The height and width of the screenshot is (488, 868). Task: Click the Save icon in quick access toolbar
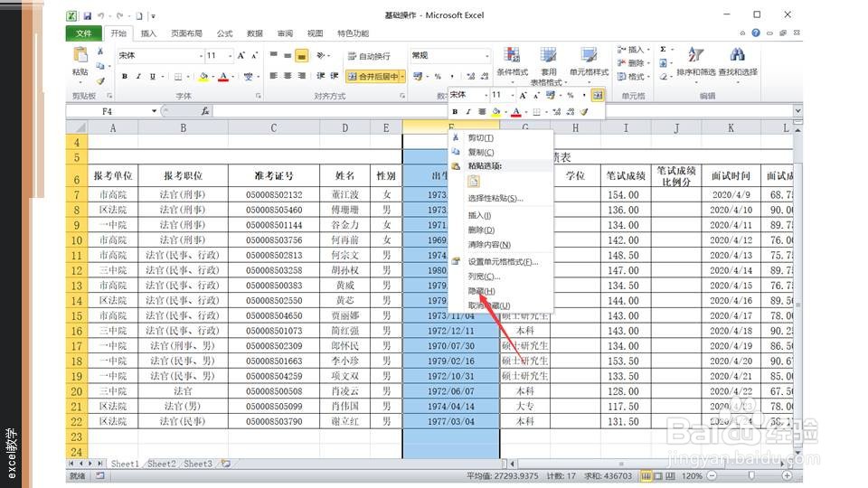click(x=88, y=16)
